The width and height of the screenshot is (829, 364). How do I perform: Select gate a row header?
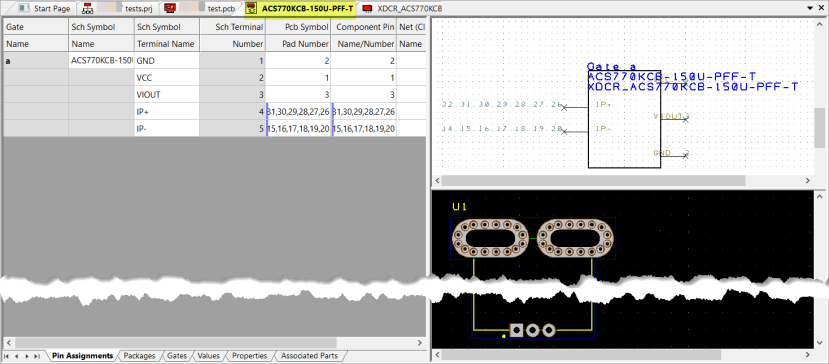[x=35, y=61]
